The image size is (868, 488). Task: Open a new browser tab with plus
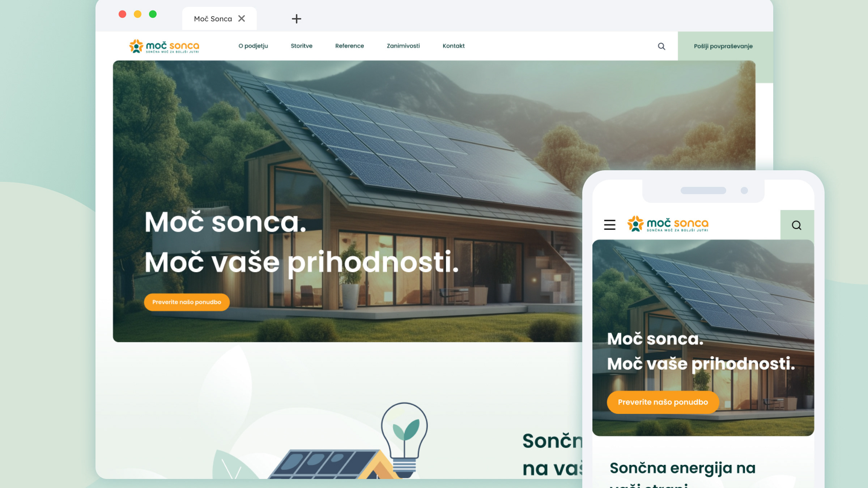[x=297, y=19]
